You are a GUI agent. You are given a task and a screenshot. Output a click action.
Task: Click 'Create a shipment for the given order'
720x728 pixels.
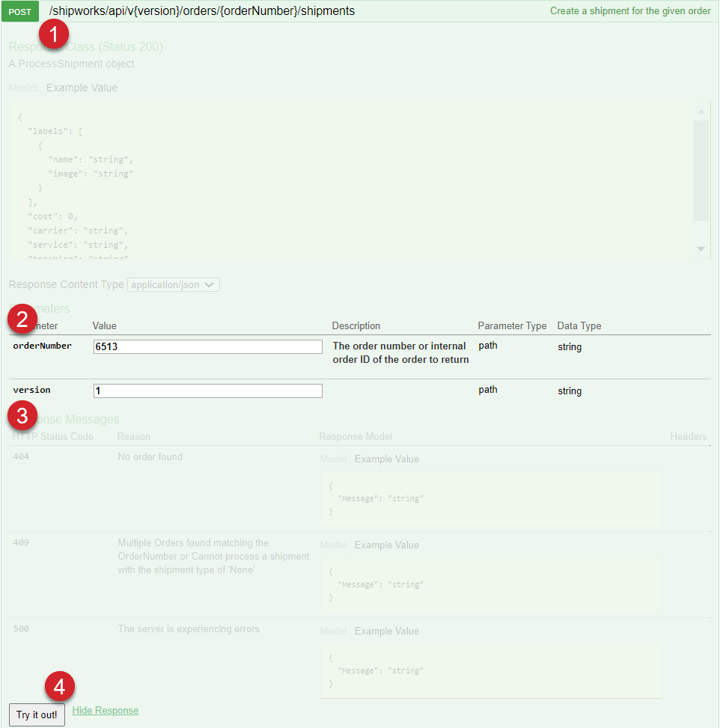pyautogui.click(x=630, y=11)
